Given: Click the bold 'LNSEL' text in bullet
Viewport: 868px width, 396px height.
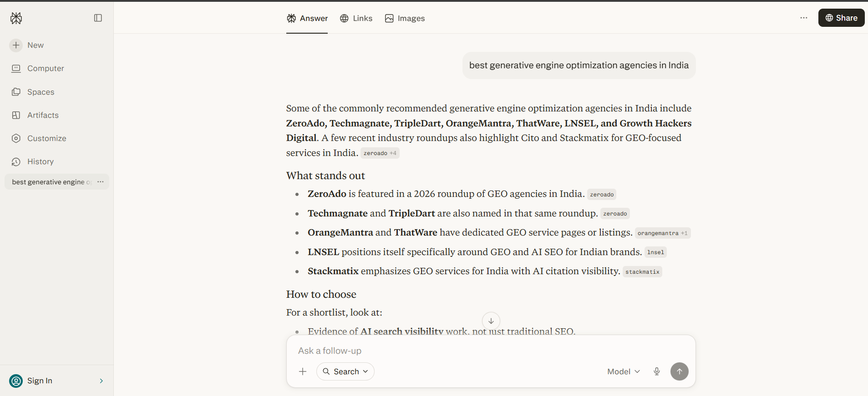Looking at the screenshot, I should point(324,252).
